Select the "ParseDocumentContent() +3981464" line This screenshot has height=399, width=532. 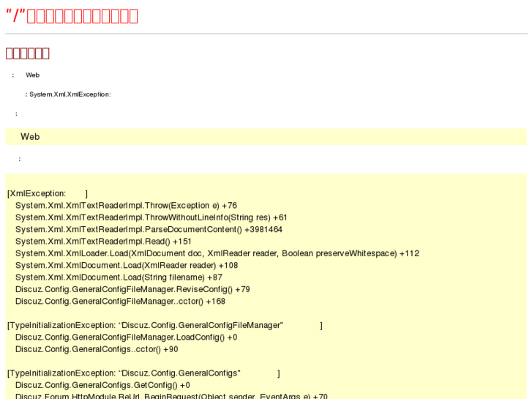tap(149, 230)
